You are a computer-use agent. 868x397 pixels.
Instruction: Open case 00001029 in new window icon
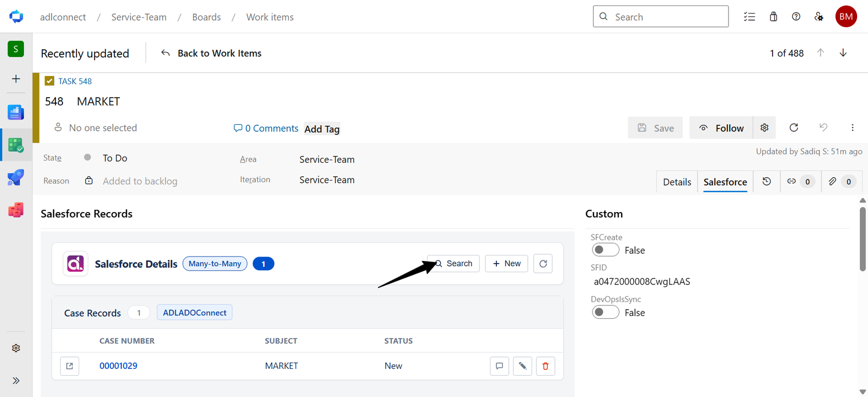coord(69,366)
